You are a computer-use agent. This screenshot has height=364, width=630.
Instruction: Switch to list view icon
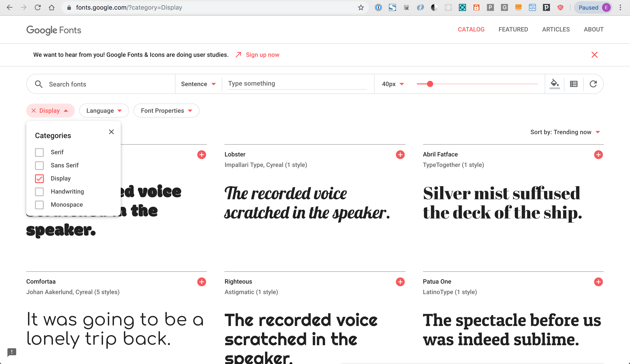[574, 84]
